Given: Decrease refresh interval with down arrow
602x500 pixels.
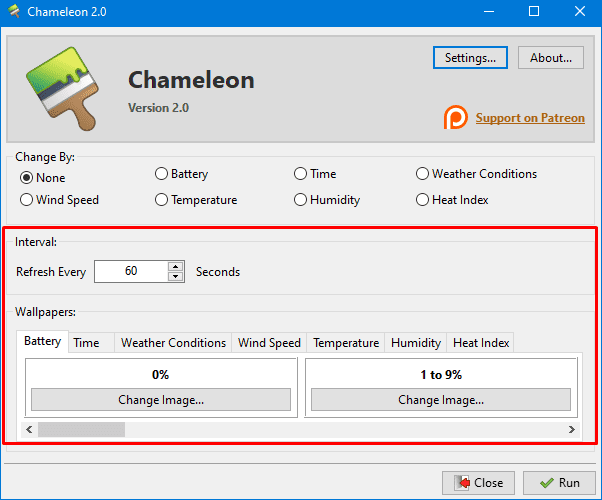Looking at the screenshot, I should [x=175, y=276].
